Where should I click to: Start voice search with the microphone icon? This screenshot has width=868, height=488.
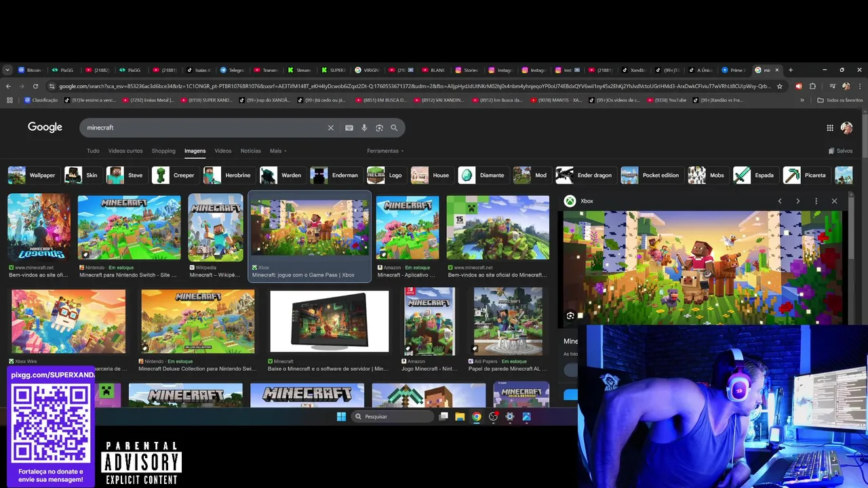(x=364, y=127)
